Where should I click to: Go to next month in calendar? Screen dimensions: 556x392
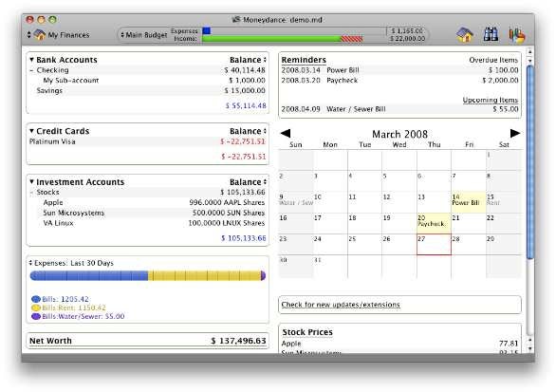(515, 134)
